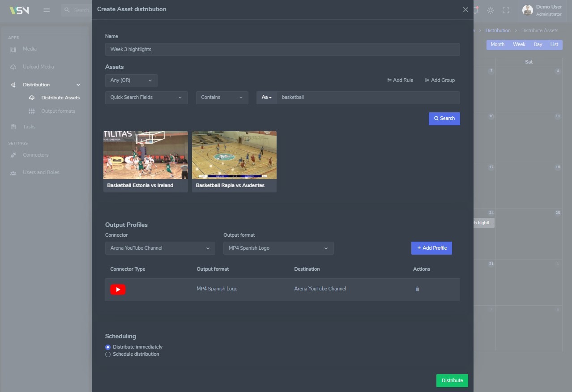Open Users and Roles in sidebar
The height and width of the screenshot is (392, 572).
(x=41, y=172)
